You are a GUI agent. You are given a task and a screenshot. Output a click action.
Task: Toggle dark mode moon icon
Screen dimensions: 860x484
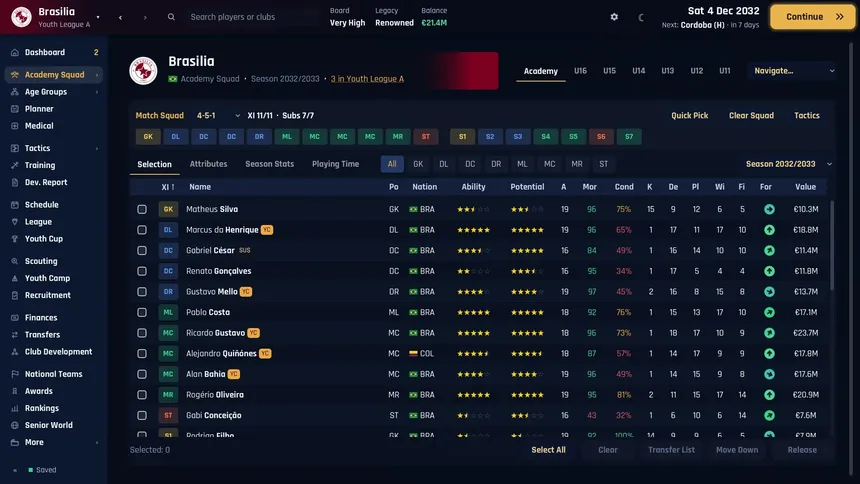click(641, 17)
